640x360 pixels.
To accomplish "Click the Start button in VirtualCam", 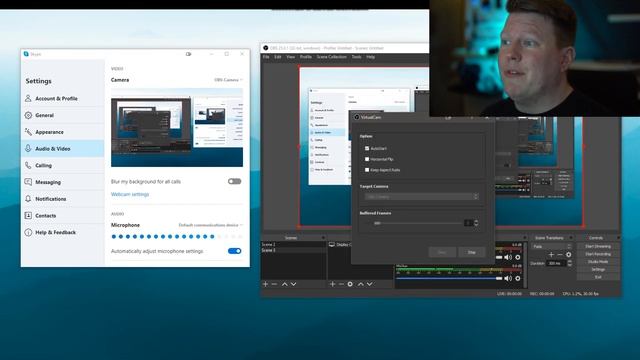I will tap(442, 252).
